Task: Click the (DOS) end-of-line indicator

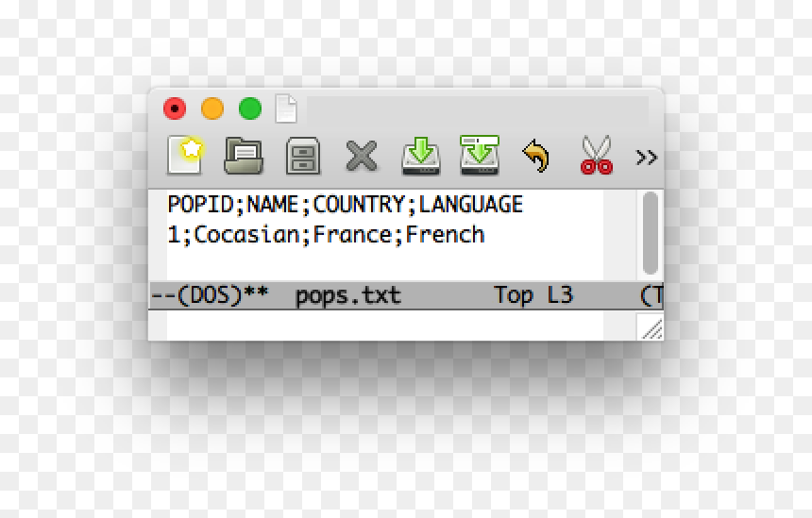Action: tap(210, 295)
